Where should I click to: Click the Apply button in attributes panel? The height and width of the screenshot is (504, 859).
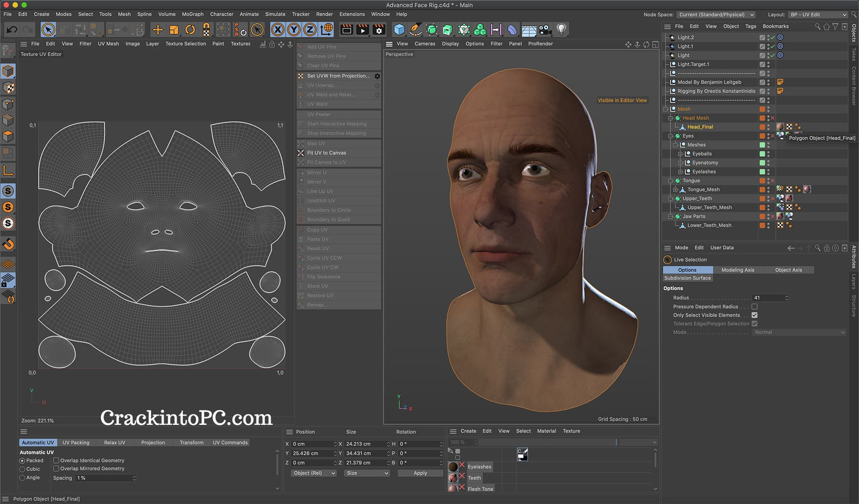[x=420, y=473]
